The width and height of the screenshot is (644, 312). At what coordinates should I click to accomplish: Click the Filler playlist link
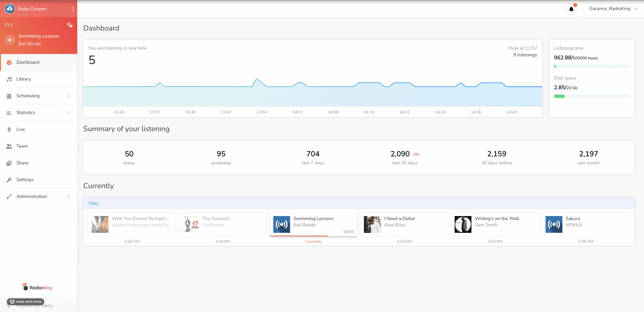[x=93, y=203]
